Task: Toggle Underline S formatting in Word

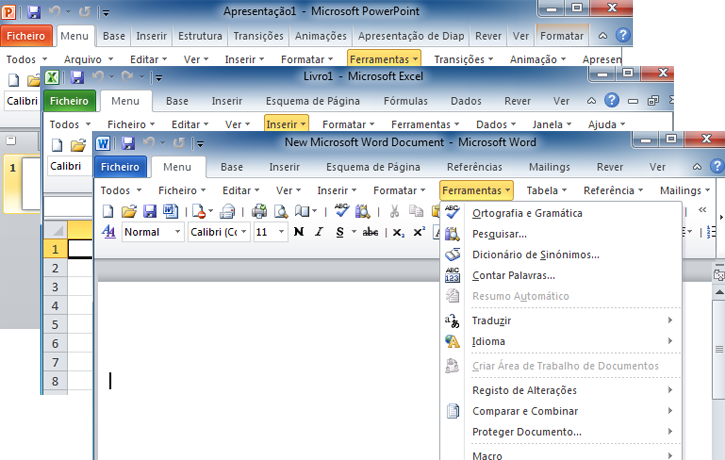Action: [x=340, y=232]
